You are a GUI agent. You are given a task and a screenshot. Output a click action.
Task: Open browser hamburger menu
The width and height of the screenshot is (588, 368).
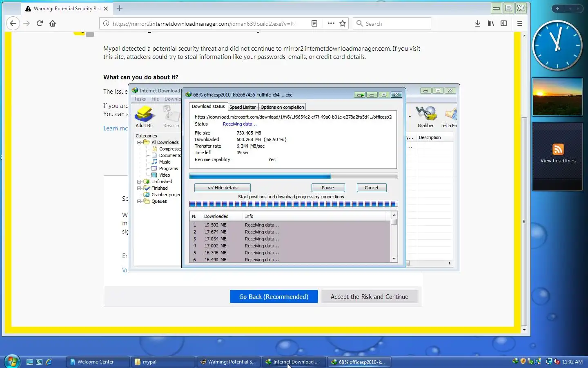(520, 23)
